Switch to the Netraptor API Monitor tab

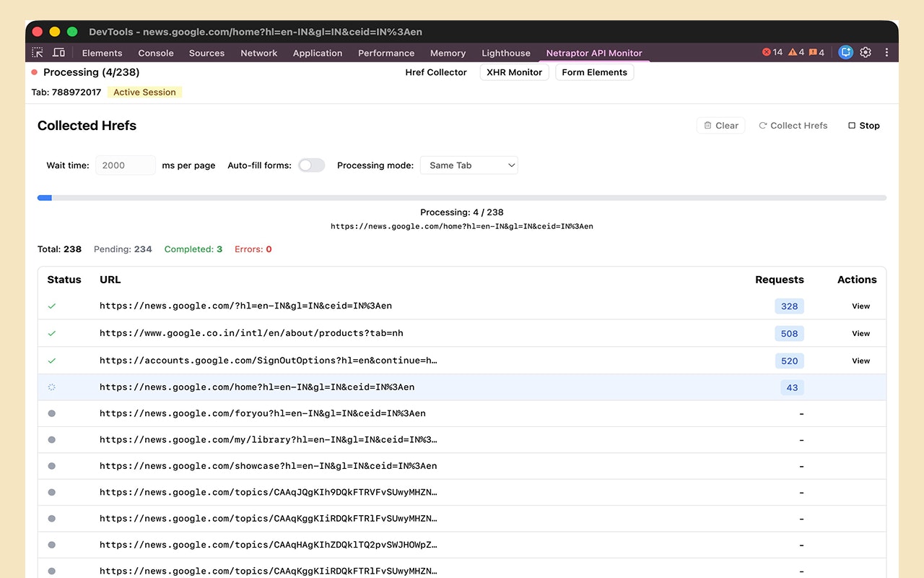pyautogui.click(x=595, y=52)
